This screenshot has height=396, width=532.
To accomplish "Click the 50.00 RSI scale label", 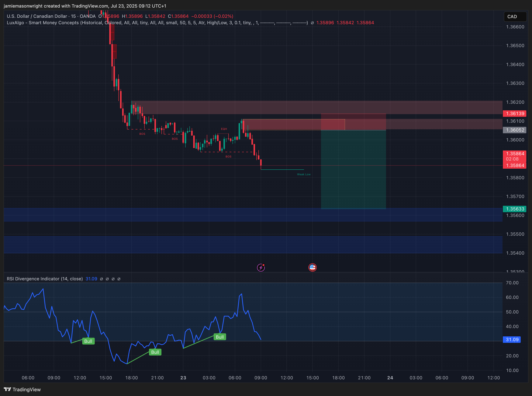I will point(512,312).
